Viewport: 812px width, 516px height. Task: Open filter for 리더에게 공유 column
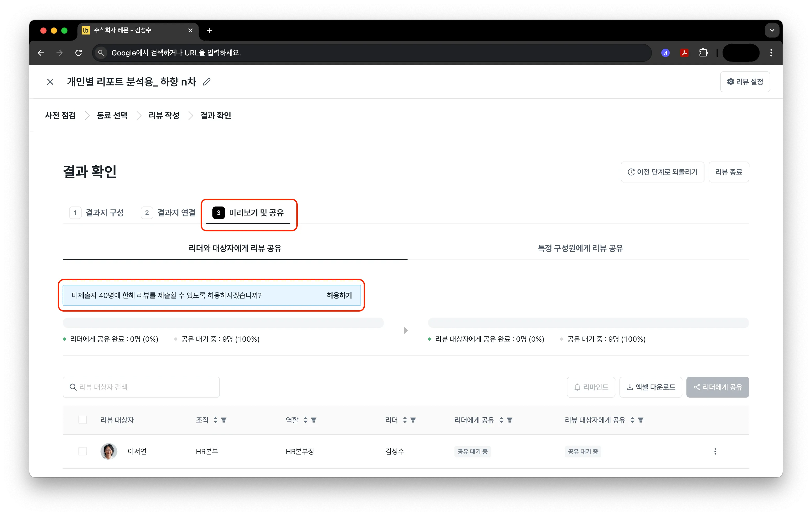510,420
